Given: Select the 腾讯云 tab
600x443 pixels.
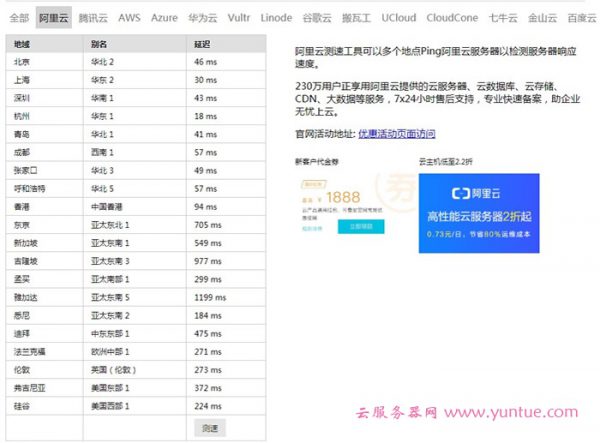Looking at the screenshot, I should pos(93,17).
